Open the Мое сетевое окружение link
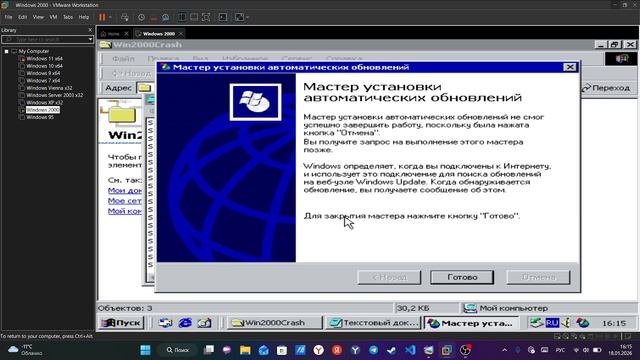 [125, 200]
